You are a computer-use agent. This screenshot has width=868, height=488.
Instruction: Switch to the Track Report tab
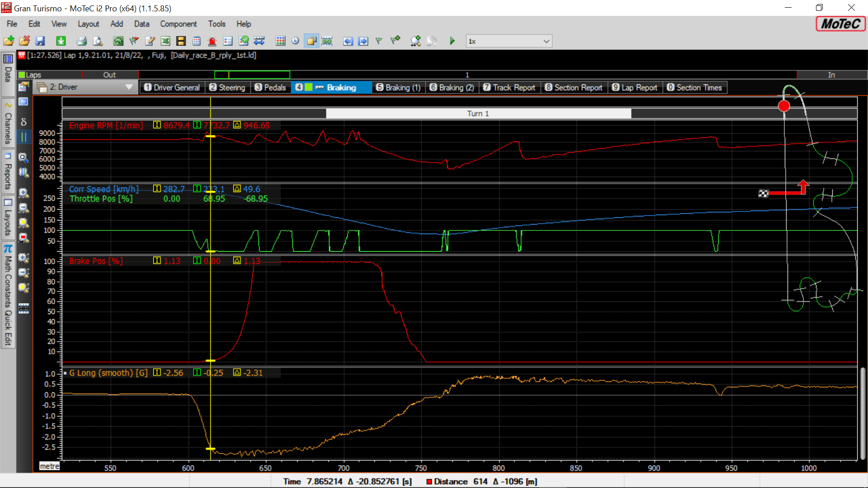(x=509, y=88)
